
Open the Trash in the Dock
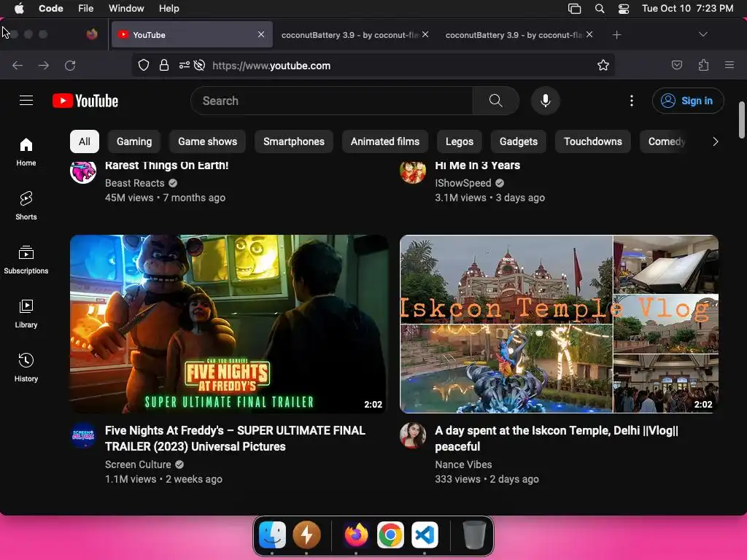click(x=474, y=534)
